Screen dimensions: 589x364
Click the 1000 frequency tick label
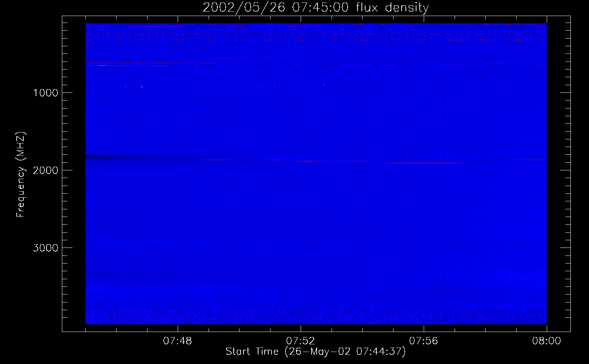click(x=46, y=93)
